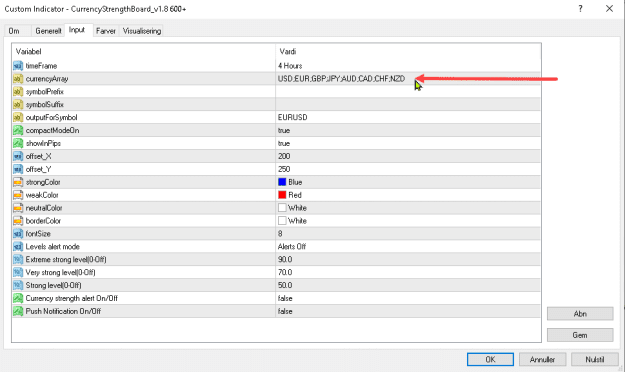Click the showInPips boolean icon
This screenshot has height=372, width=625.
[x=18, y=143]
